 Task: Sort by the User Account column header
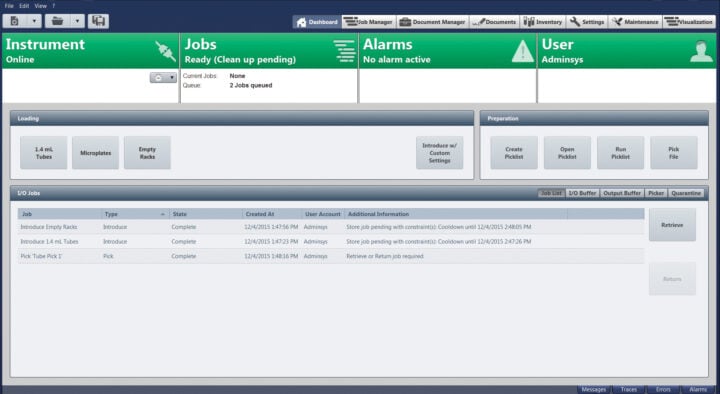click(323, 214)
